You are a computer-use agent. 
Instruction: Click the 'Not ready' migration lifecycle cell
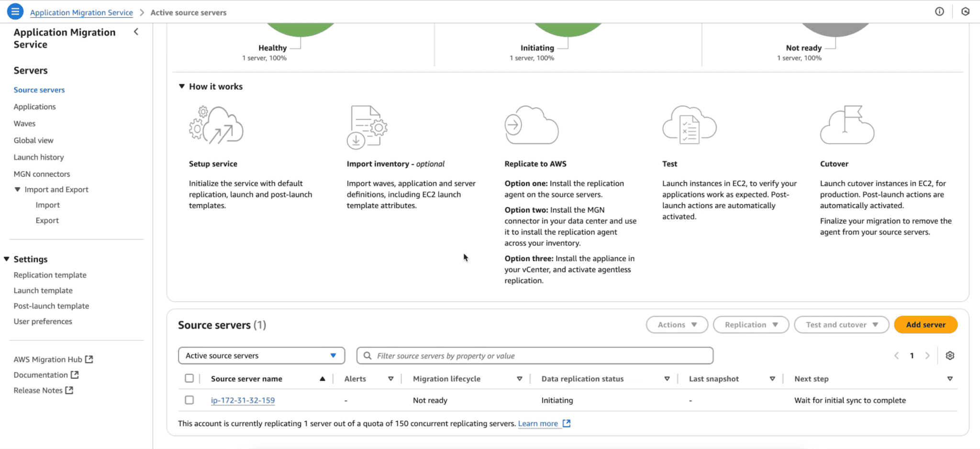point(430,400)
